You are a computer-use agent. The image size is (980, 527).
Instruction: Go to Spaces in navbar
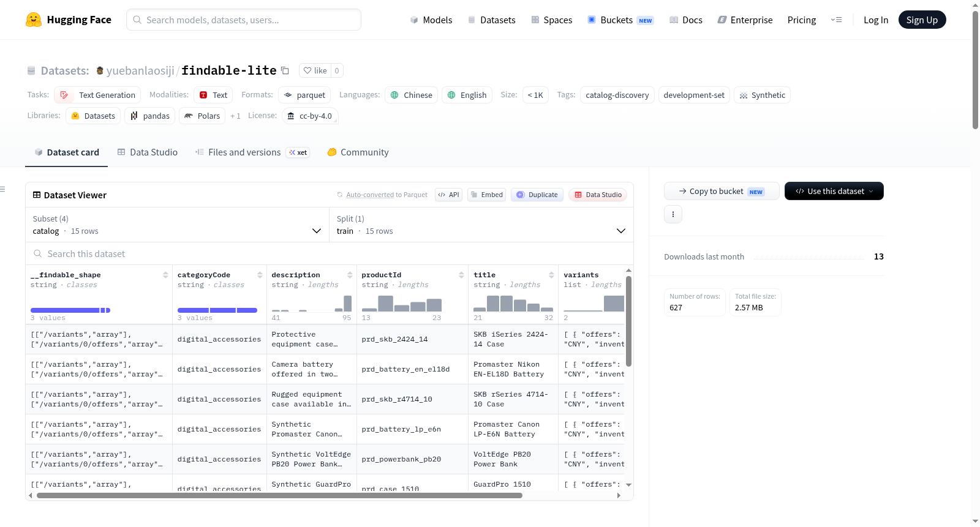tap(551, 20)
